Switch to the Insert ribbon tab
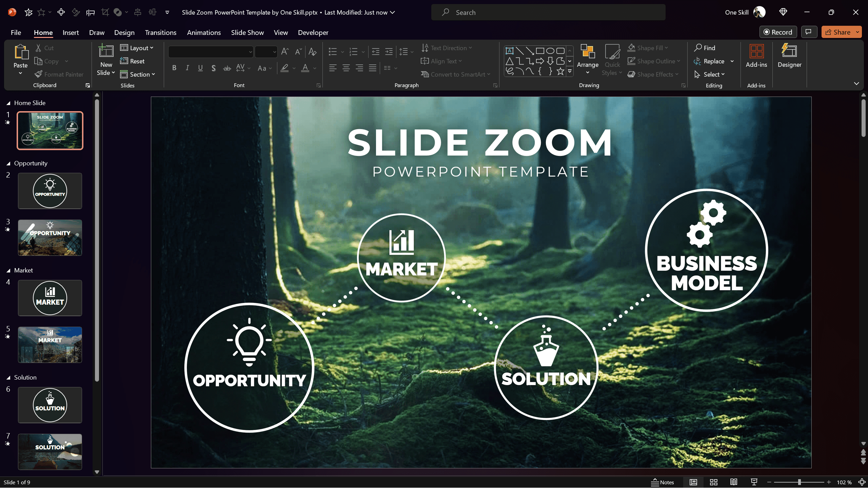This screenshot has width=868, height=488. click(71, 33)
